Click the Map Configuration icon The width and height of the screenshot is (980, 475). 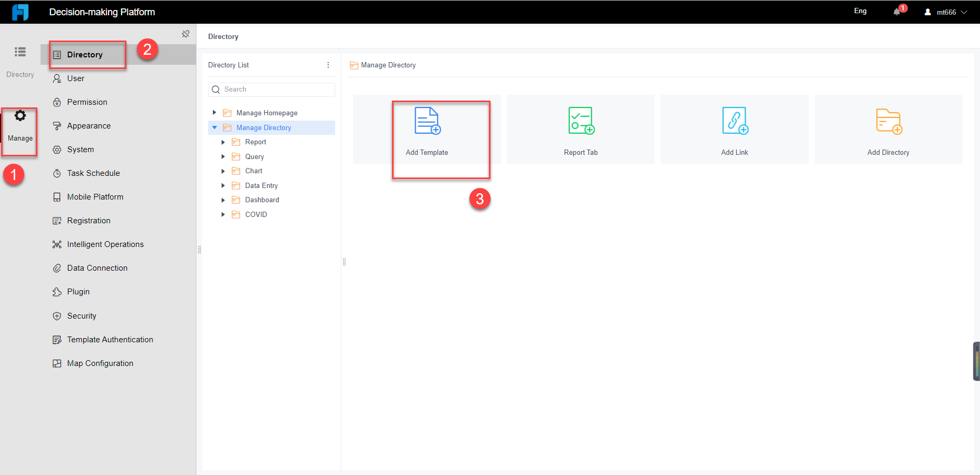(57, 363)
